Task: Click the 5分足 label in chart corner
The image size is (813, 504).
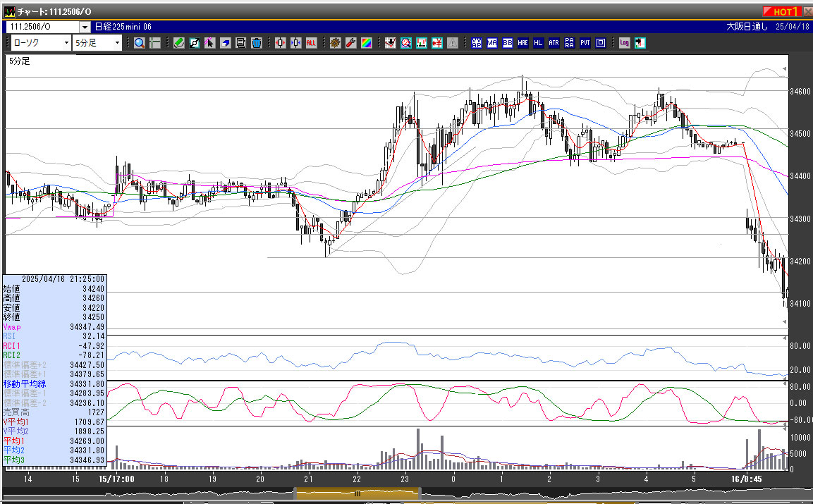Action: coord(19,61)
